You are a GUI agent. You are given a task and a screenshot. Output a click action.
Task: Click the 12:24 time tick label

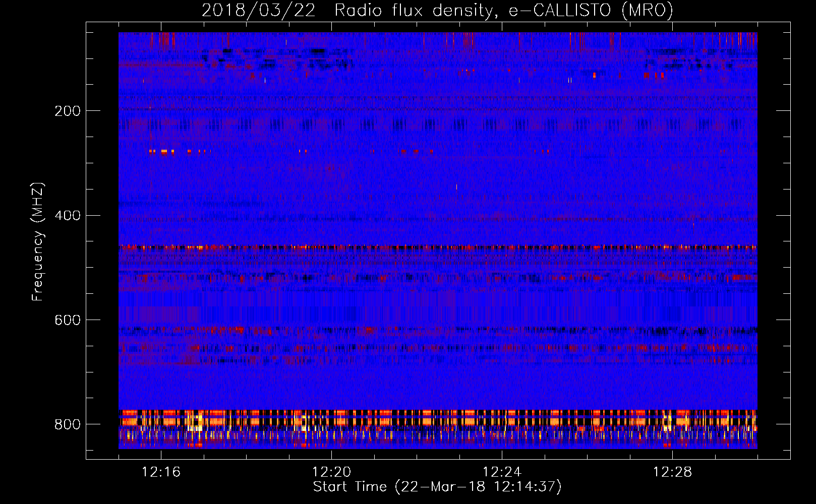(x=502, y=472)
